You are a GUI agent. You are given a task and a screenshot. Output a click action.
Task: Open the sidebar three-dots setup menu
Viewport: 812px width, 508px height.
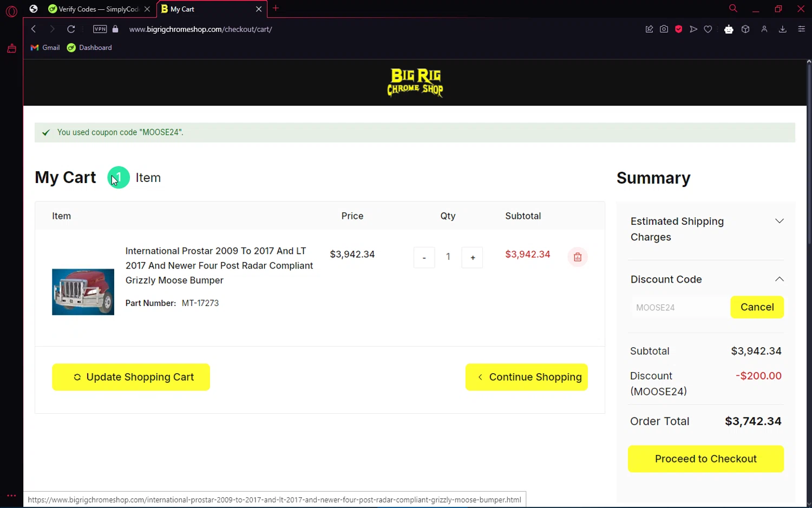[11, 496]
